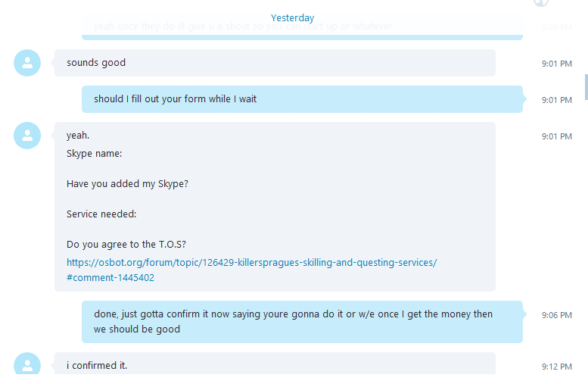This screenshot has width=588, height=384.
Task: Select "should I fill out your form" message
Action: (302, 99)
